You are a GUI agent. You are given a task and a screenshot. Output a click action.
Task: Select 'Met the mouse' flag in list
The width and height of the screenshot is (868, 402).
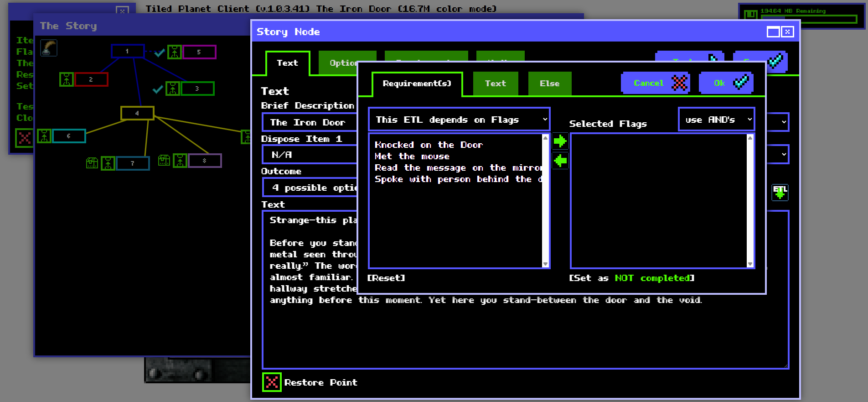[x=412, y=156]
